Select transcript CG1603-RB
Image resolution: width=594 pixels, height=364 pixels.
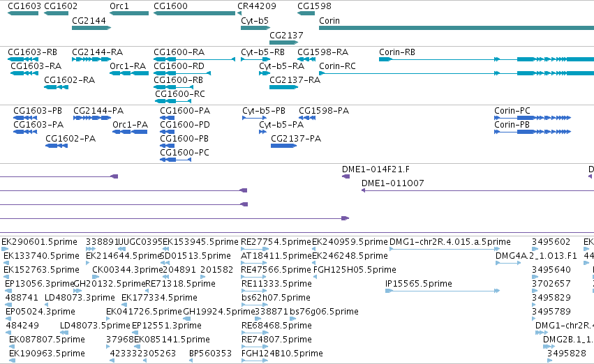(x=23, y=59)
